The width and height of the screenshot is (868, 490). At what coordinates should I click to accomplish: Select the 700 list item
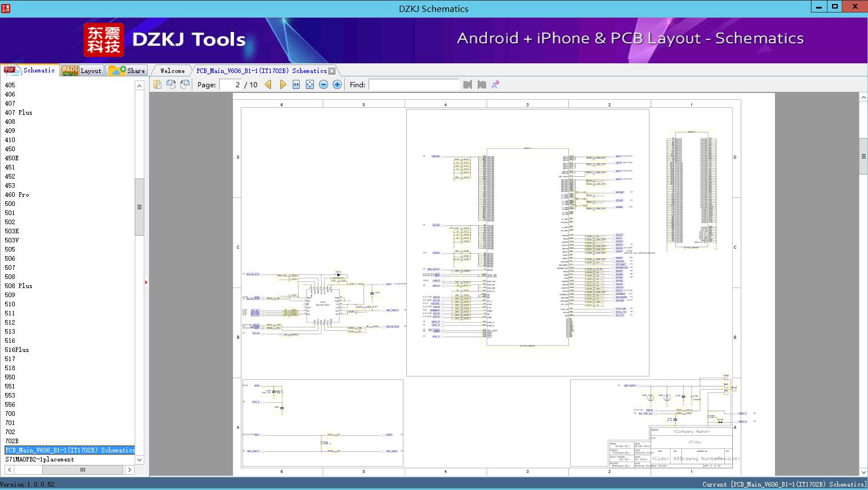(10, 414)
